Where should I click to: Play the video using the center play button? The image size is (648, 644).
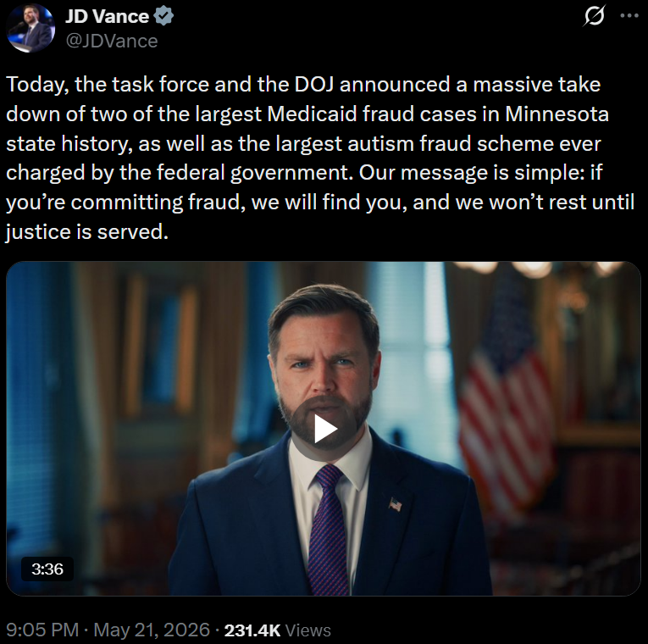[x=324, y=429]
